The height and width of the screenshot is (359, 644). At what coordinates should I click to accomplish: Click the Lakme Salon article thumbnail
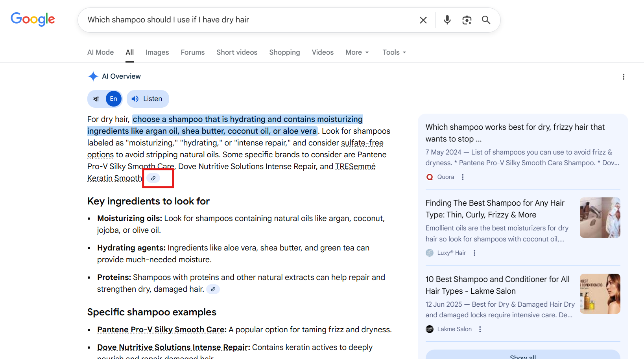pyautogui.click(x=600, y=294)
